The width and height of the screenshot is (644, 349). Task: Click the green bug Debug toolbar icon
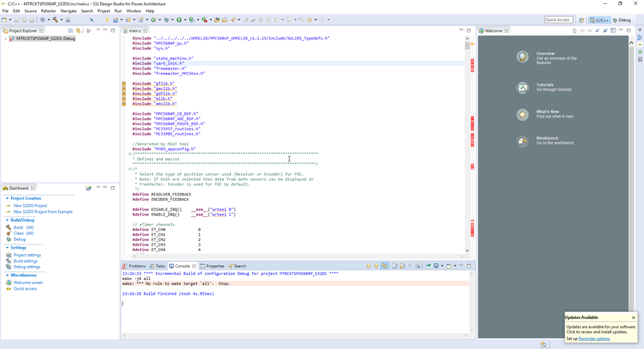(x=166, y=20)
